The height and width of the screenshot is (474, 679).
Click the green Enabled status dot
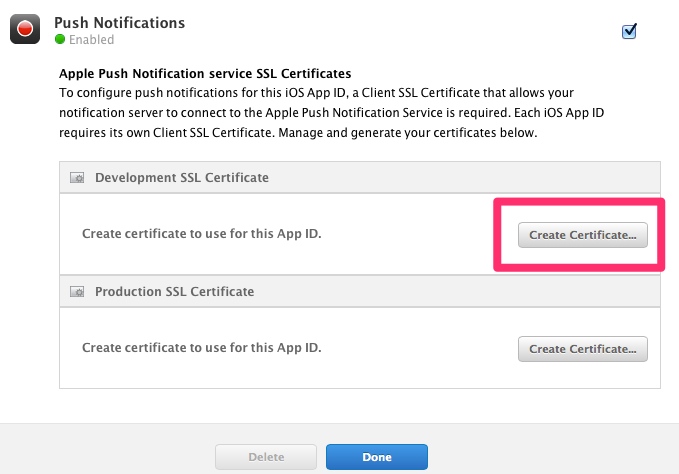60,40
